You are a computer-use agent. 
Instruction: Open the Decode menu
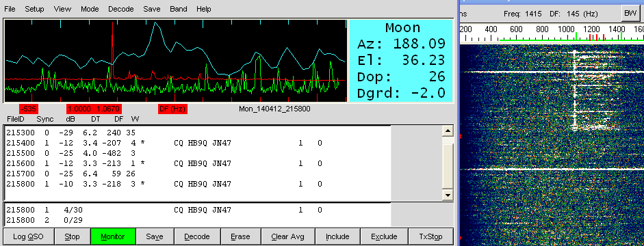coord(120,9)
